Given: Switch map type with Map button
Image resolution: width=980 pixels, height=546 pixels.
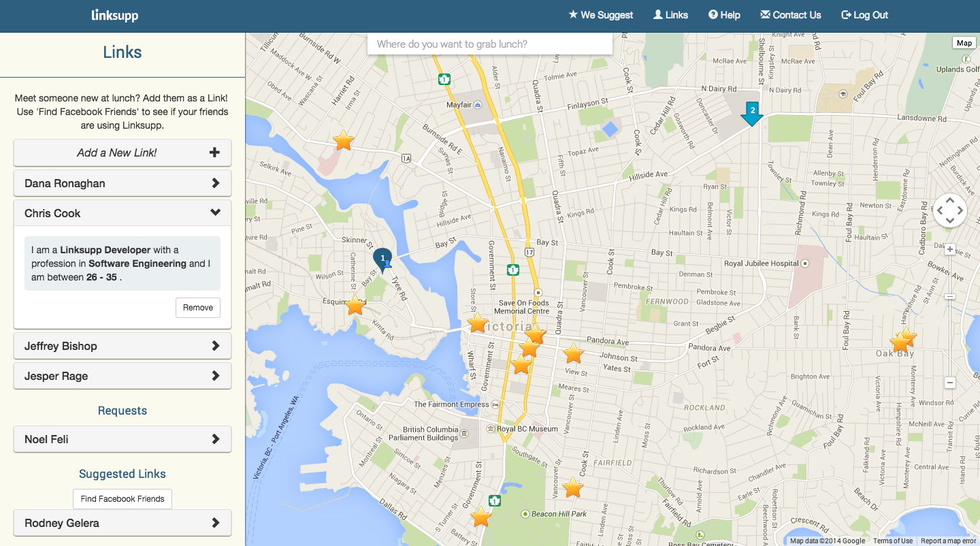Looking at the screenshot, I should 964,43.
